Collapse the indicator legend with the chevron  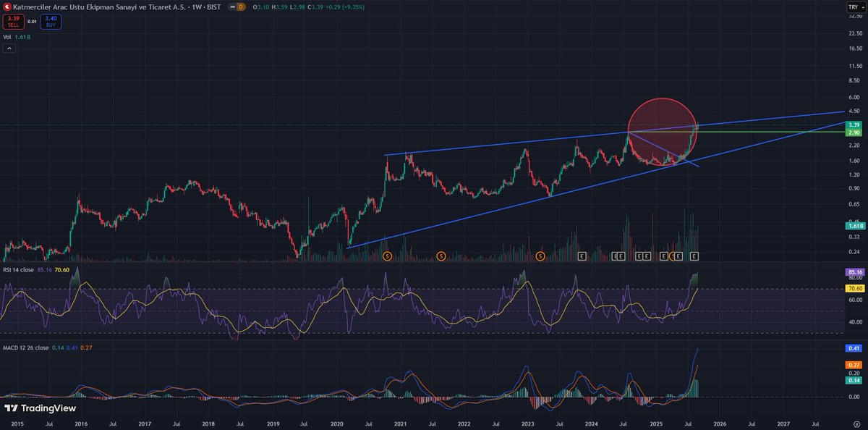point(9,49)
